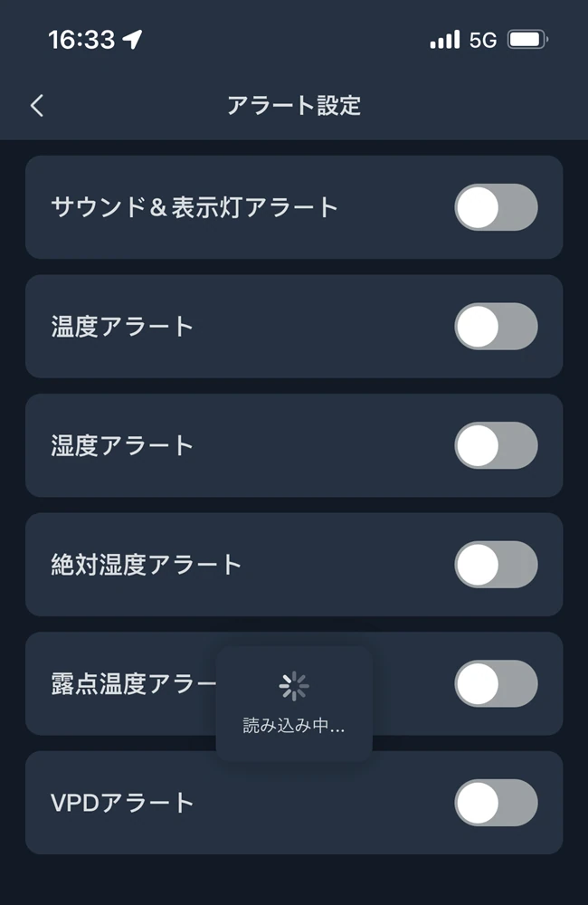This screenshot has width=588, height=905.
Task: Tap the 絶対湿度アラート label text
Action: pos(147,565)
